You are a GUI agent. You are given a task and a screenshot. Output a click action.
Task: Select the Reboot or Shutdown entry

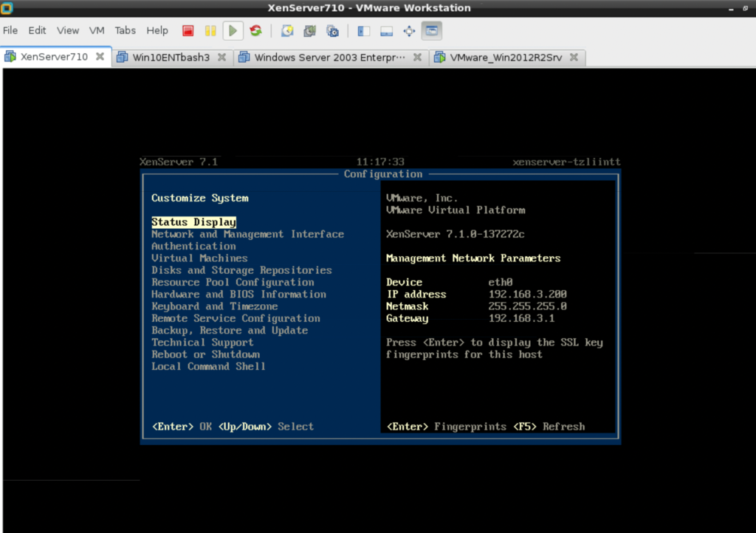206,354
